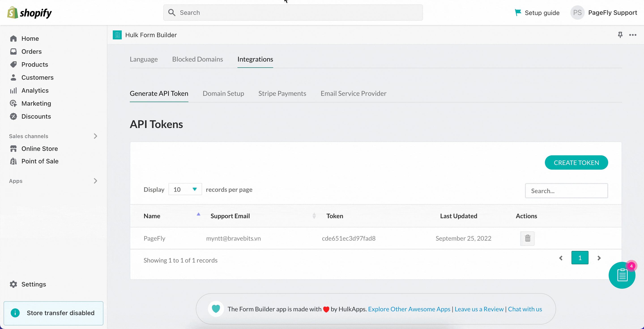Open the Stripe Payments tab
Screen dimensions: 644x329
point(282,94)
